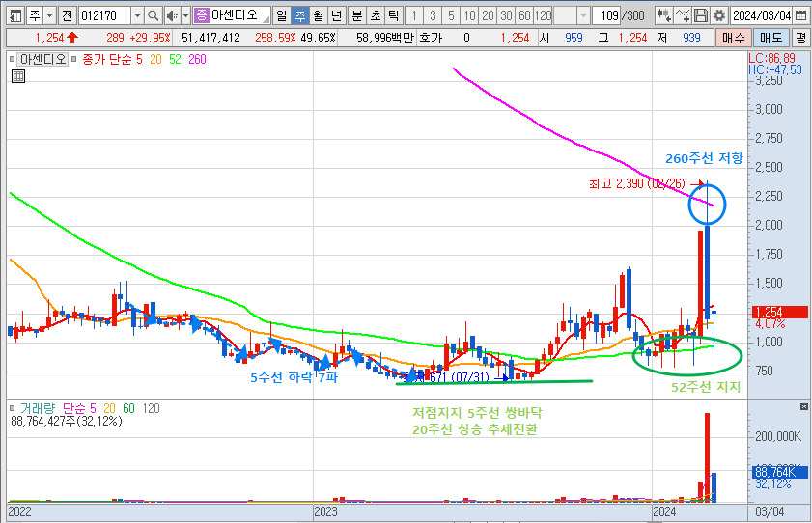Image resolution: width=812 pixels, height=523 pixels.
Task: Select interval 5 button
Action: click(451, 15)
